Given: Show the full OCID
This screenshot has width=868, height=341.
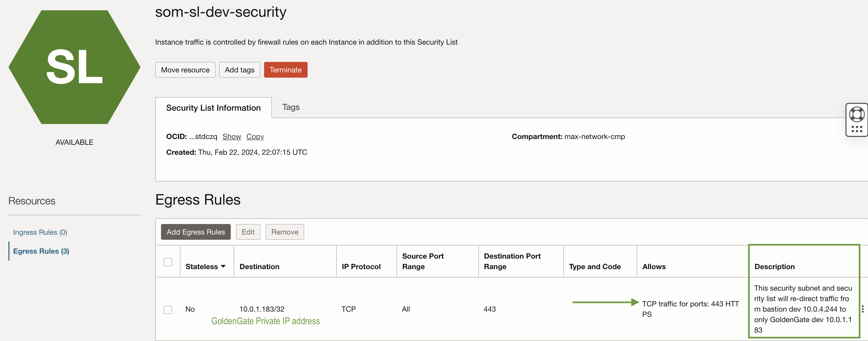Looking at the screenshot, I should (x=232, y=136).
